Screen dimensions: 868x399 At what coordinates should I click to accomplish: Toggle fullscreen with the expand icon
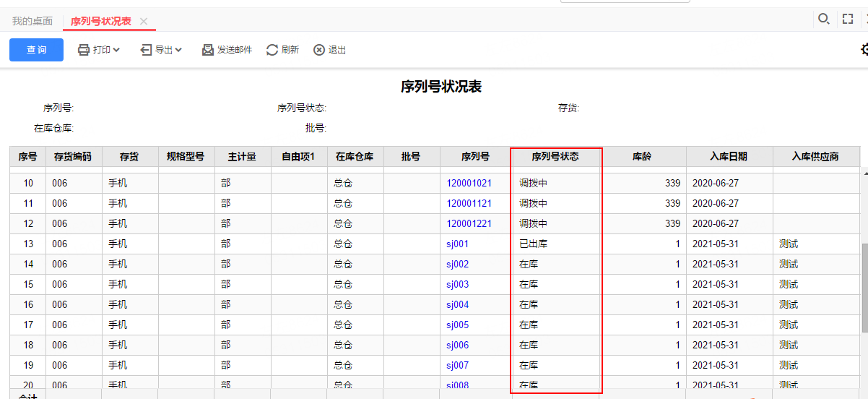[x=848, y=20]
